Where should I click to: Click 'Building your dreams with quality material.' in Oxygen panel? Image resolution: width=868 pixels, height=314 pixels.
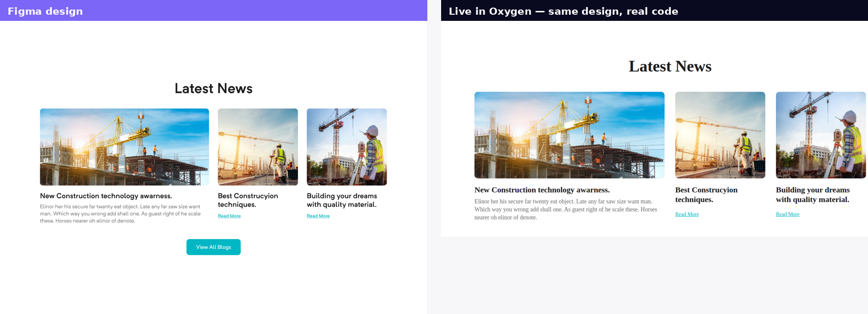[813, 195]
